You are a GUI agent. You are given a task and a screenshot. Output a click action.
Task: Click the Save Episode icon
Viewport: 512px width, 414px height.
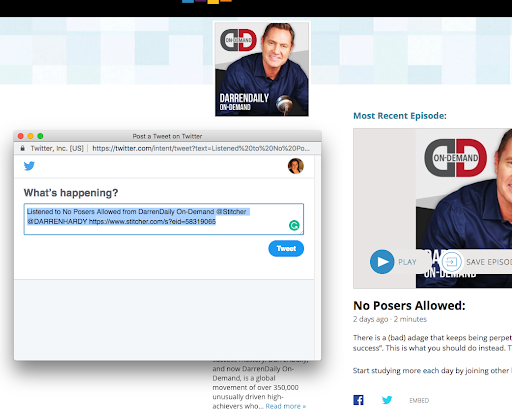(x=451, y=262)
